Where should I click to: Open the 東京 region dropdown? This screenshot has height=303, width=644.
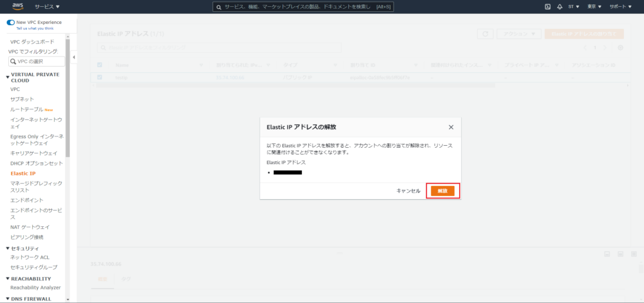pos(594,6)
